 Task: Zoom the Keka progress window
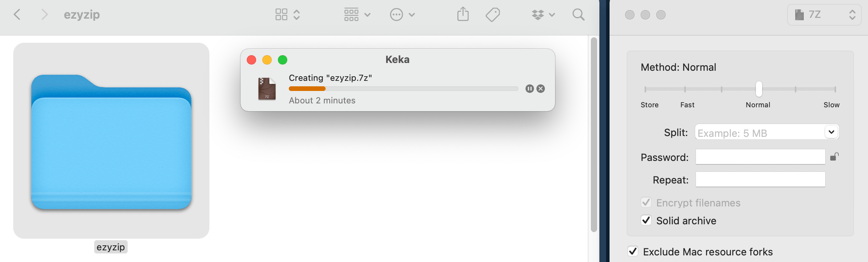pyautogui.click(x=283, y=60)
